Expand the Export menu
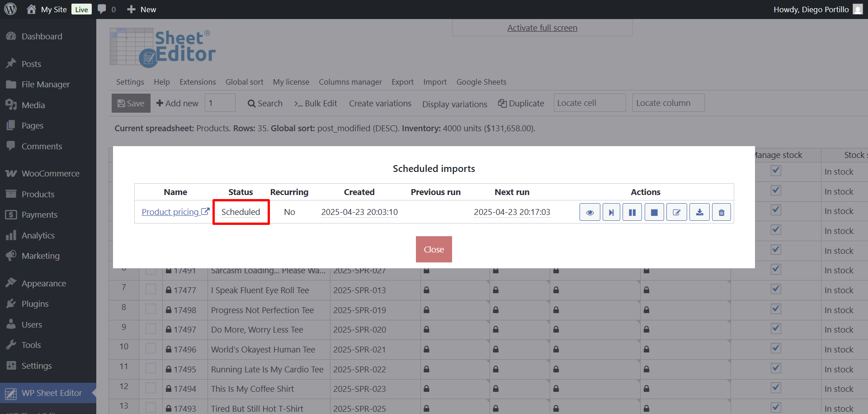The height and width of the screenshot is (414, 868). tap(402, 82)
